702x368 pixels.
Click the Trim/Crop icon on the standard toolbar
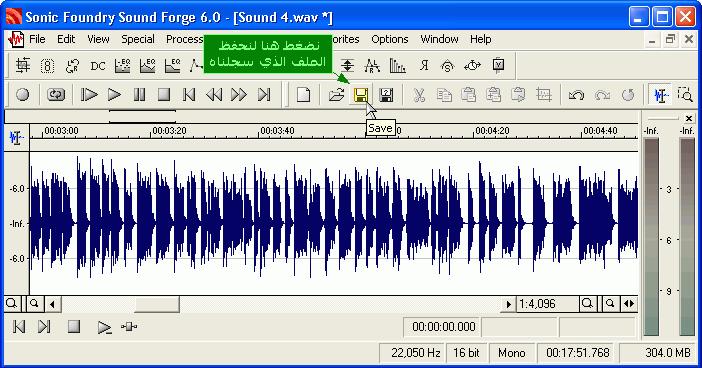click(544, 94)
